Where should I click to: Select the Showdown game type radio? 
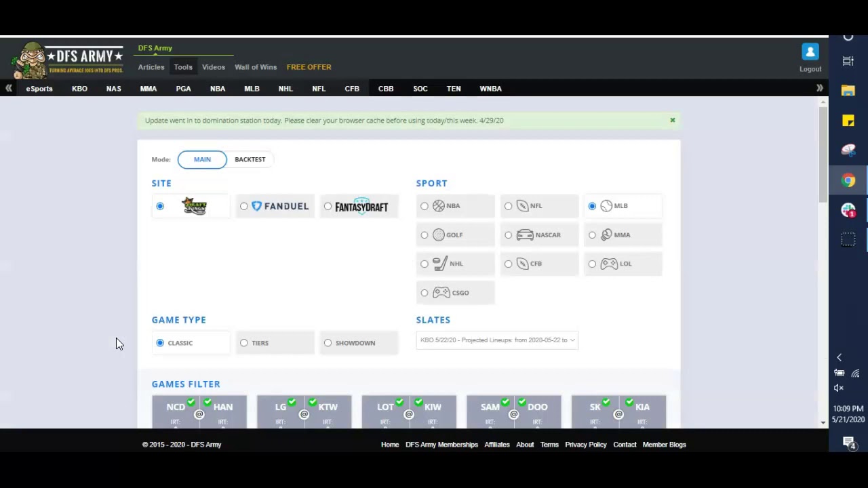(x=328, y=343)
